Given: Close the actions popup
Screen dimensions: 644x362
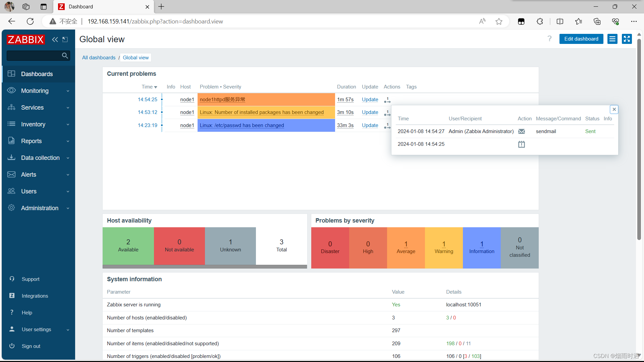Looking at the screenshot, I should coord(614,109).
